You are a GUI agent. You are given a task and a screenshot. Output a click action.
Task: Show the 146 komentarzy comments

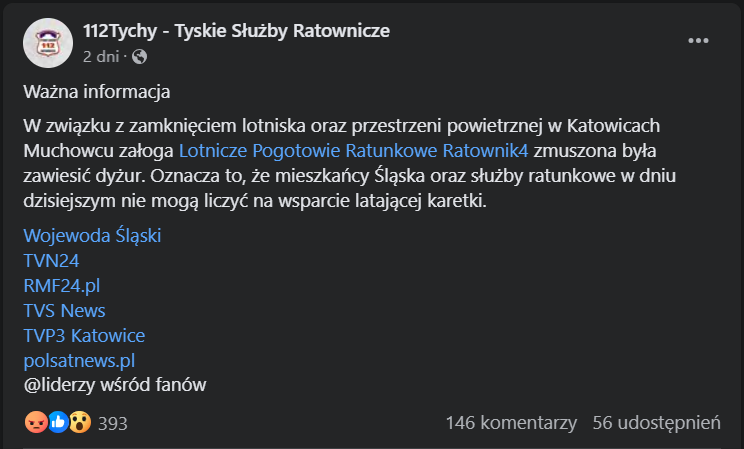tap(511, 423)
